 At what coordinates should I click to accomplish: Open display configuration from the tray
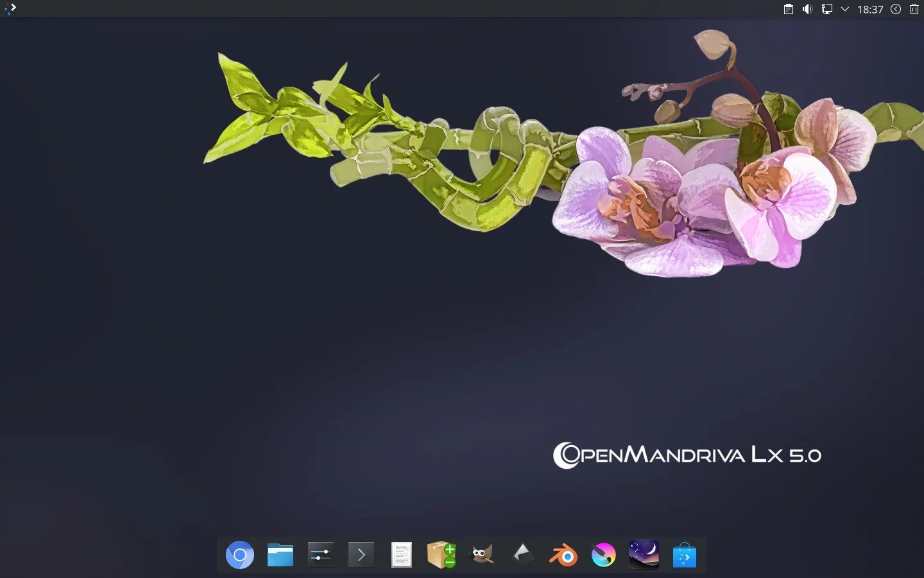[826, 9]
